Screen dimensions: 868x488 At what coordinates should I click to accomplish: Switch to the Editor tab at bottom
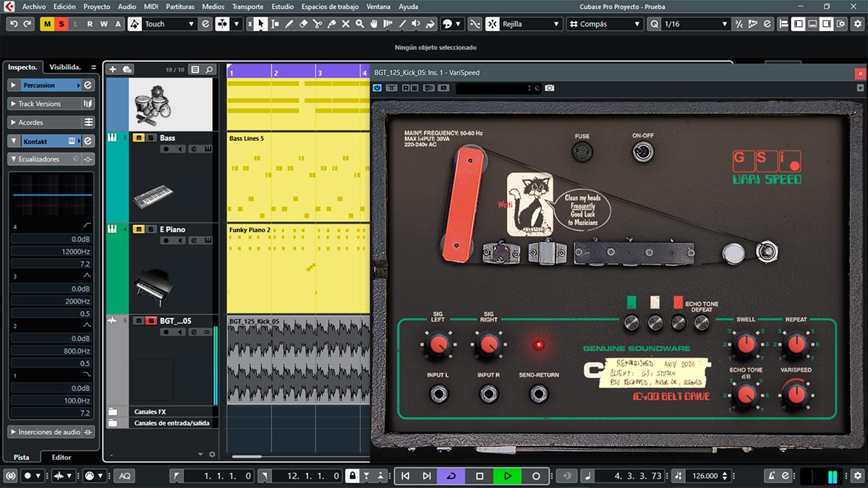(61, 457)
